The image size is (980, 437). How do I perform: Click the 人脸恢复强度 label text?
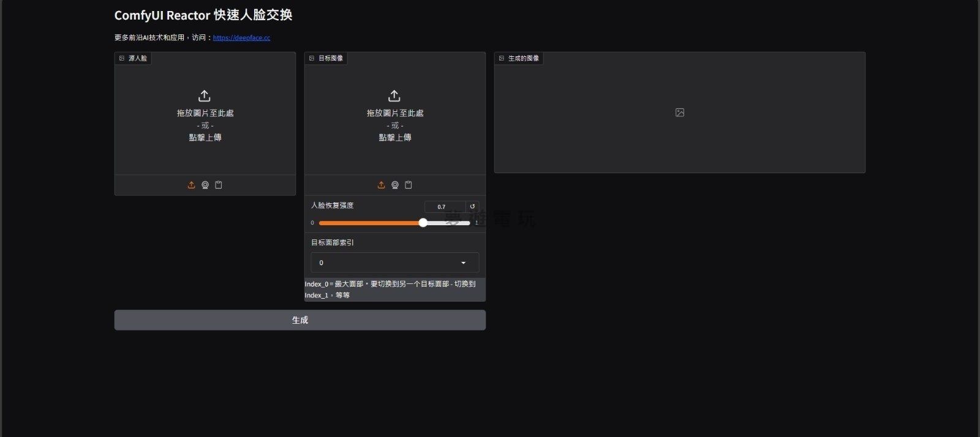click(333, 206)
